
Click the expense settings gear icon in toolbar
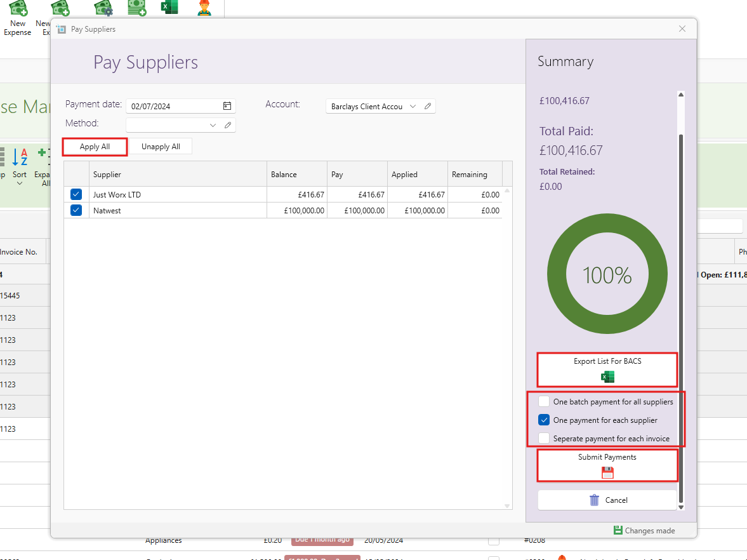point(103,8)
